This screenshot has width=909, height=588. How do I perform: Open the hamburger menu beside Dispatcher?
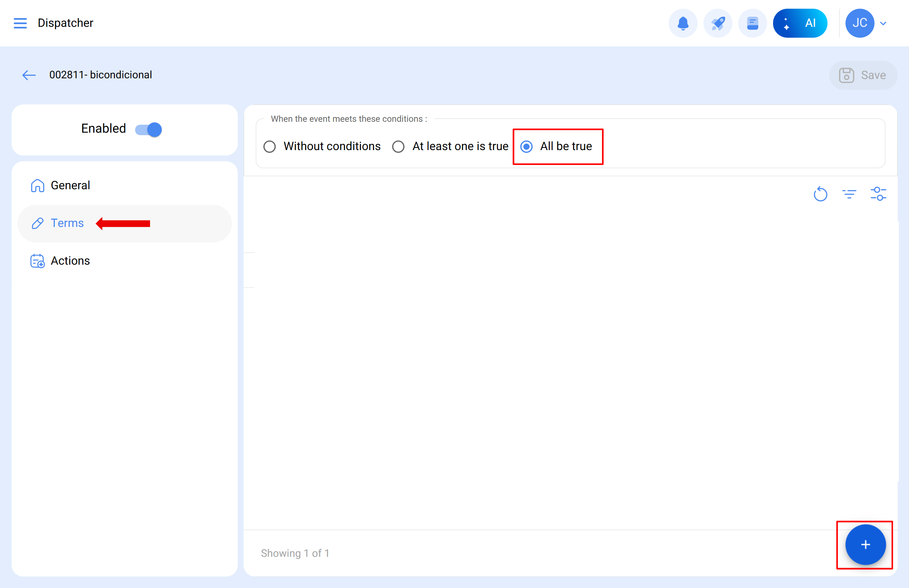pyautogui.click(x=20, y=23)
